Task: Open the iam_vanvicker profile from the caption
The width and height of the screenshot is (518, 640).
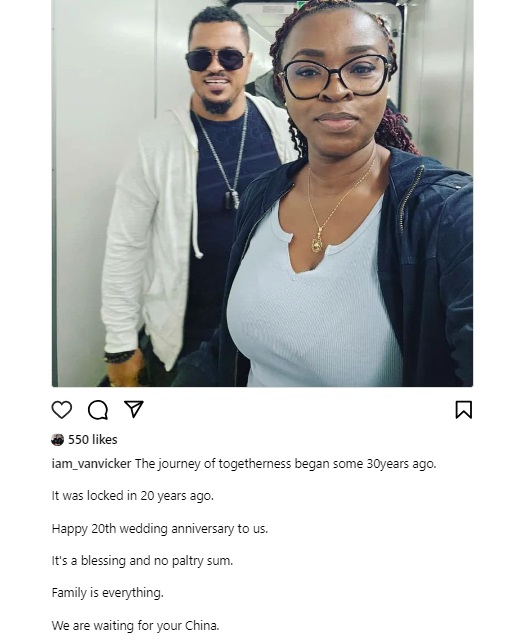Action: click(x=91, y=464)
